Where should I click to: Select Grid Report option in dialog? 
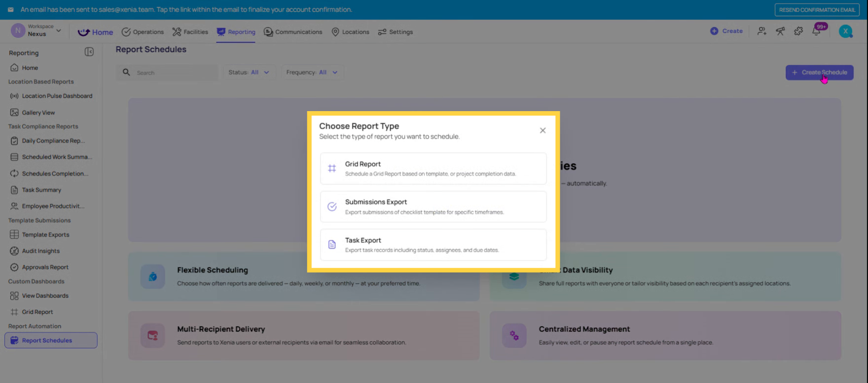(x=433, y=168)
